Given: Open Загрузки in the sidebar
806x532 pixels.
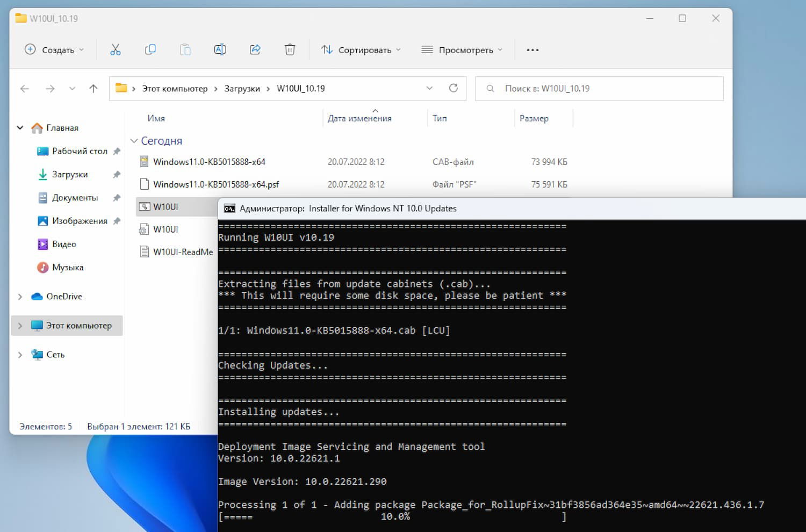Looking at the screenshot, I should coord(70,175).
